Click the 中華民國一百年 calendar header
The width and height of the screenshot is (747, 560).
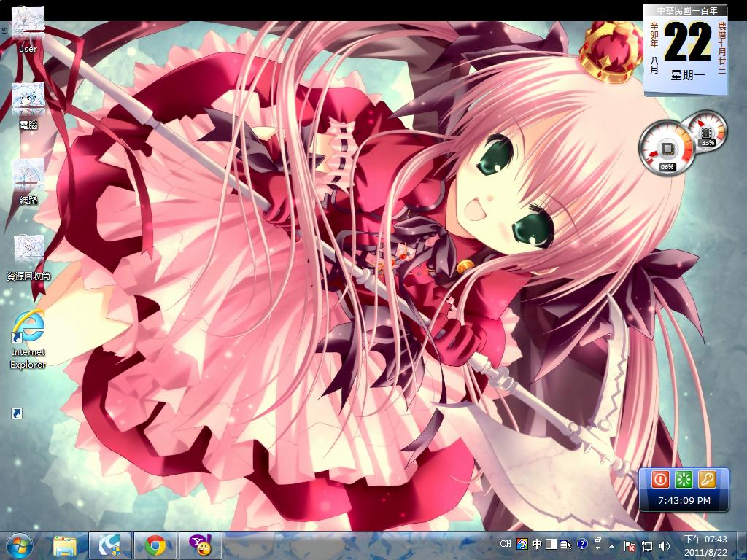coord(687,10)
